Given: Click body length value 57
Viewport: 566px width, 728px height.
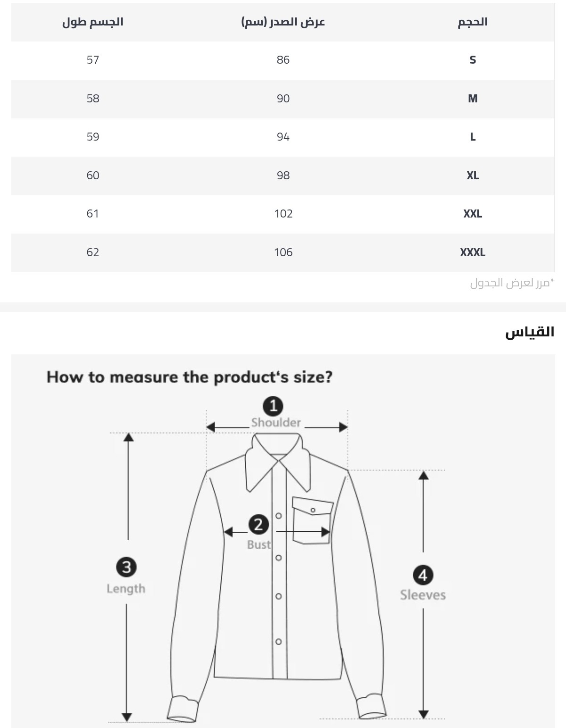Looking at the screenshot, I should pos(93,60).
